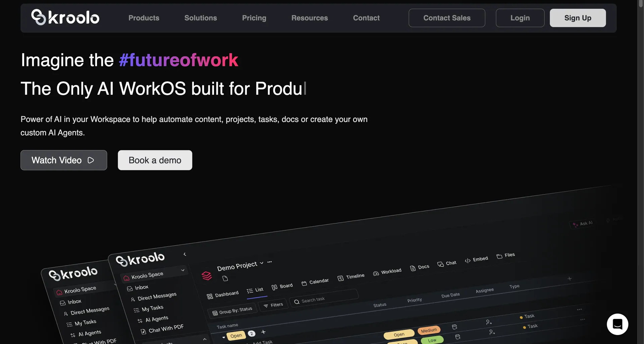Open Inbox in the front sidebar
The height and width of the screenshot is (344, 644).
pyautogui.click(x=138, y=288)
